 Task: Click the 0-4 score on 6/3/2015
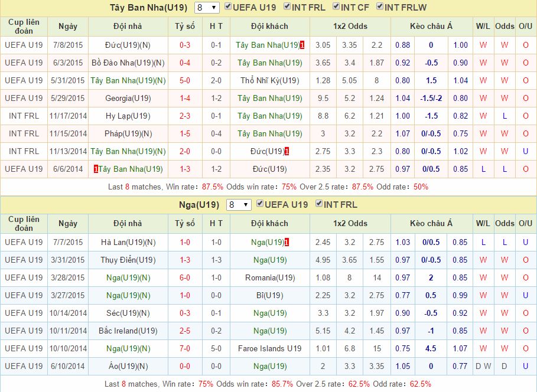[185, 63]
